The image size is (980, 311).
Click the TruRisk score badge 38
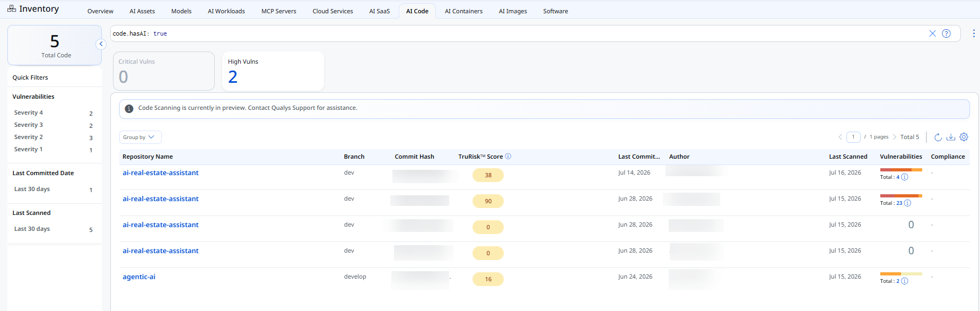[x=488, y=175]
